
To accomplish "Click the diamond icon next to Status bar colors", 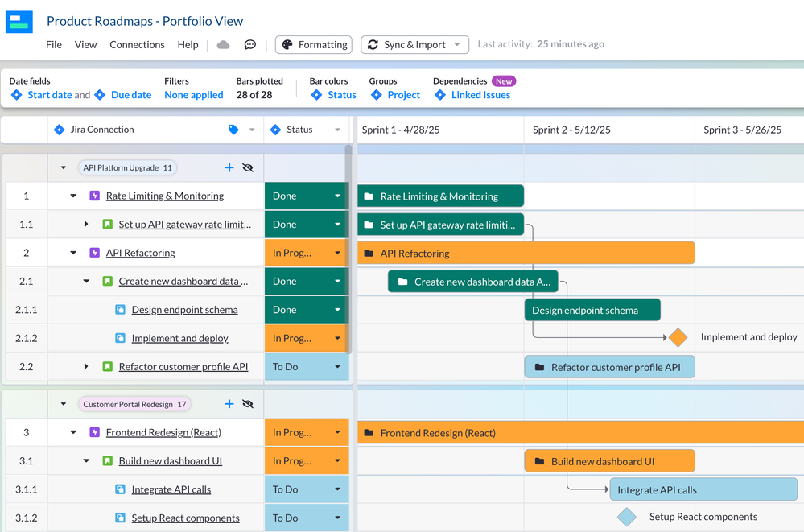I will (316, 95).
